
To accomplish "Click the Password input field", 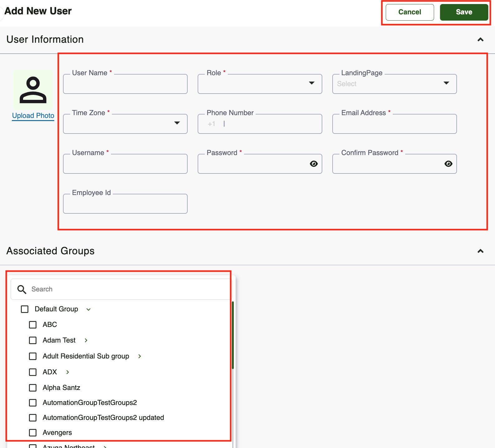I will click(260, 164).
